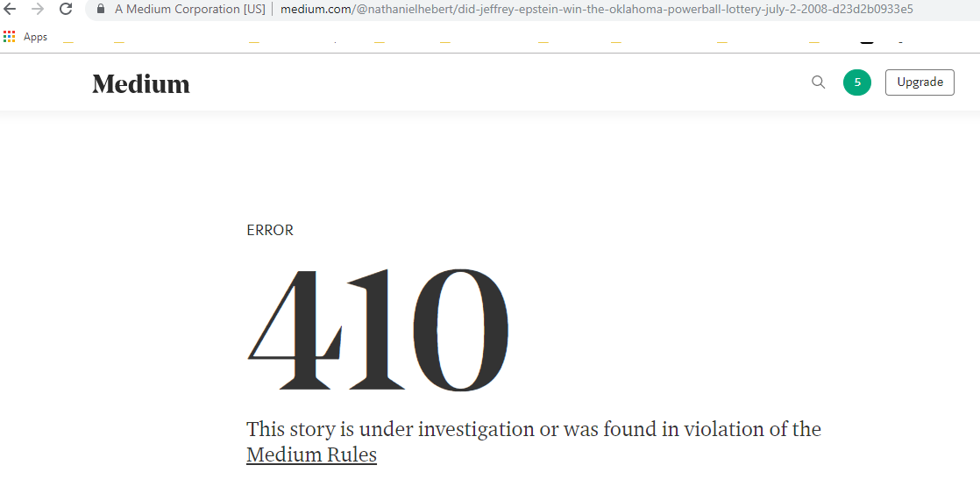Click the large 410 error number
This screenshot has height=501, width=980.
[x=379, y=330]
